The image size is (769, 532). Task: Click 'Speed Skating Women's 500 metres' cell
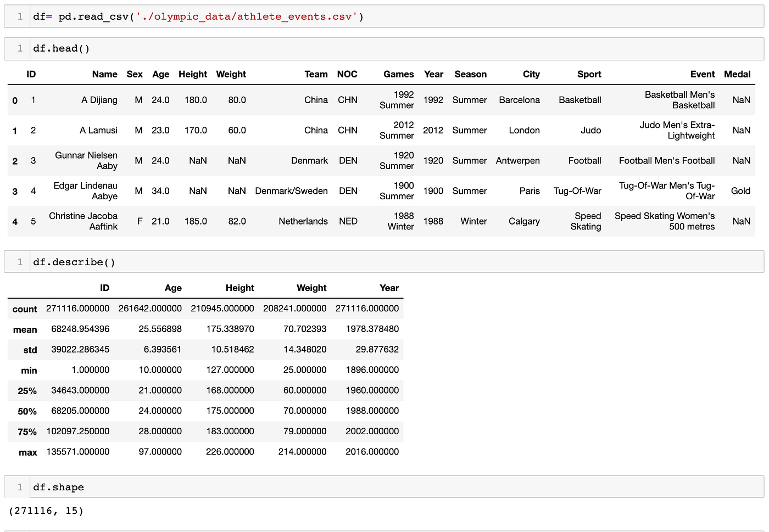(665, 221)
